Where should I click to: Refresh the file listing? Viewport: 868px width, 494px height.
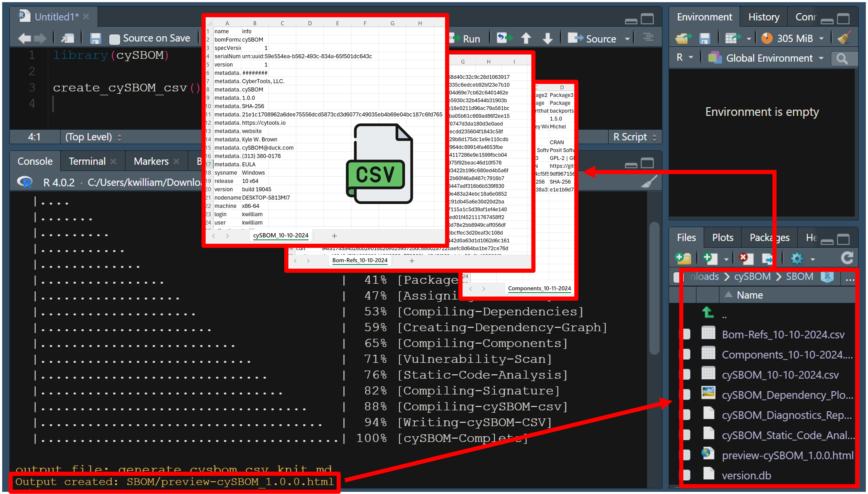pos(847,258)
